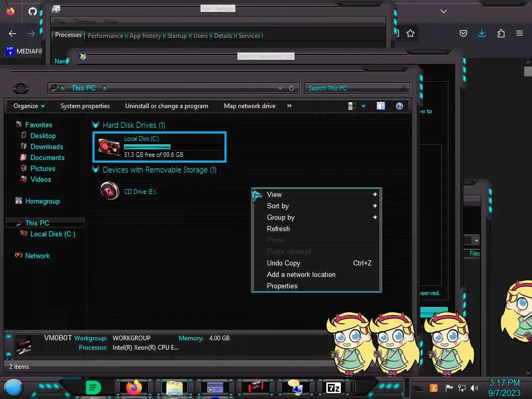This screenshot has height=399, width=532.
Task: Open the Organize dropdown menu
Action: click(29, 106)
